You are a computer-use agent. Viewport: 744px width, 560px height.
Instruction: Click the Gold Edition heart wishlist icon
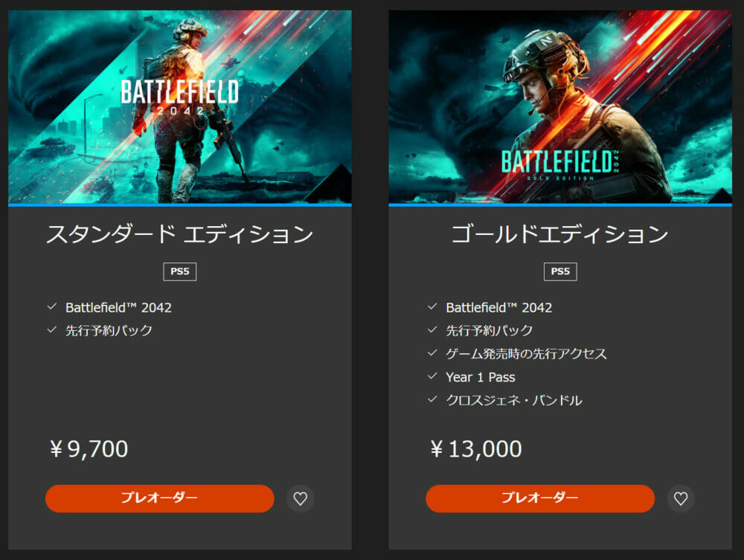[681, 499]
